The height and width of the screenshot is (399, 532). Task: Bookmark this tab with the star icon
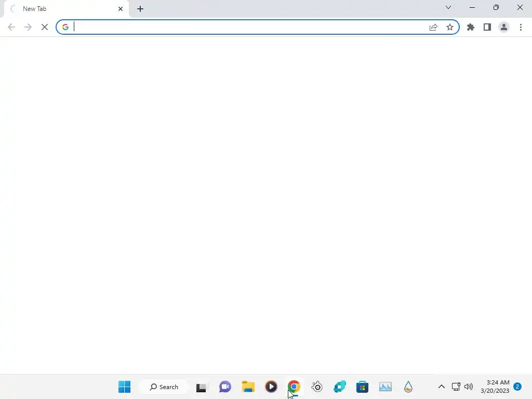pyautogui.click(x=450, y=27)
